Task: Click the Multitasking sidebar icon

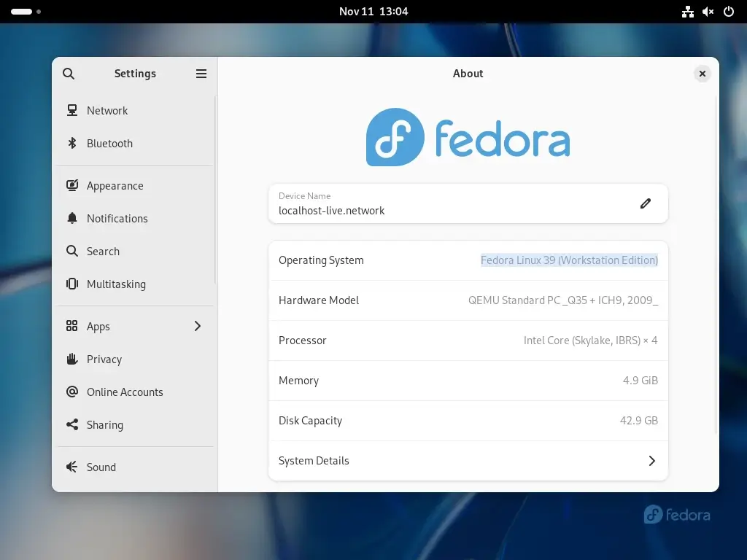Action: coord(72,284)
